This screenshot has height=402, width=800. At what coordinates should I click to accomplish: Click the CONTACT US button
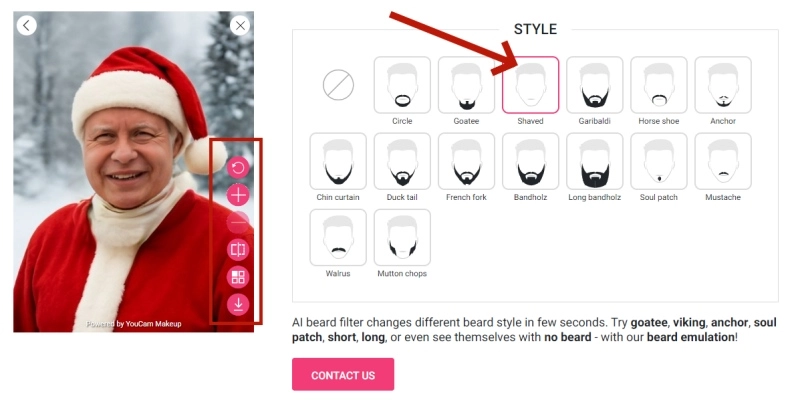point(343,374)
